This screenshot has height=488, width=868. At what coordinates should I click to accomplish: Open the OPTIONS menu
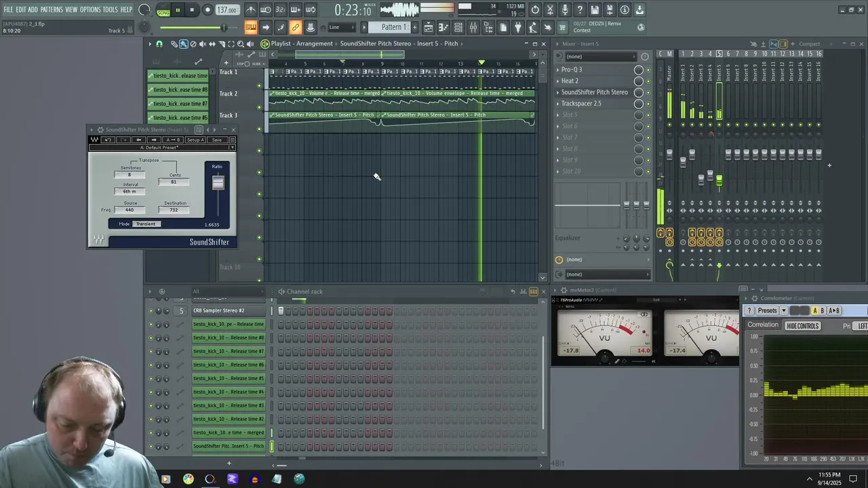[x=90, y=9]
